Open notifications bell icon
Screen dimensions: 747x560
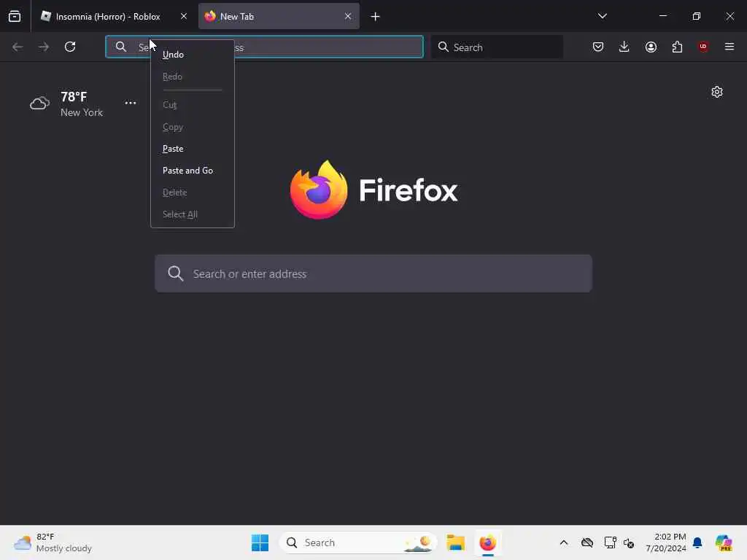[x=697, y=542]
